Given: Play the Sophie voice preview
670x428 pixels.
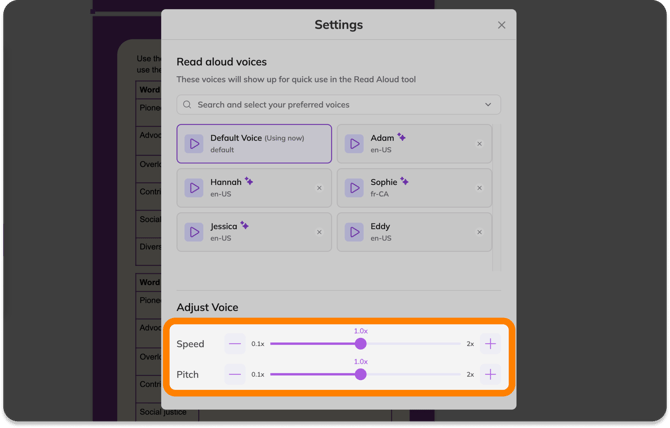Looking at the screenshot, I should pyautogui.click(x=354, y=188).
